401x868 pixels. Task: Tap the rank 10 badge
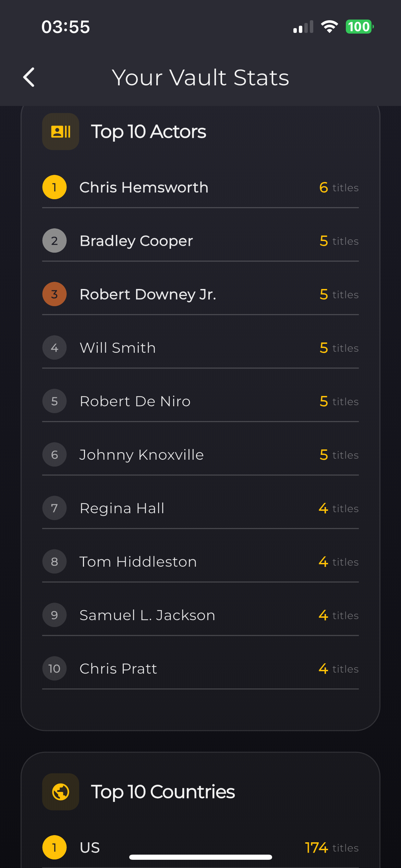click(54, 668)
